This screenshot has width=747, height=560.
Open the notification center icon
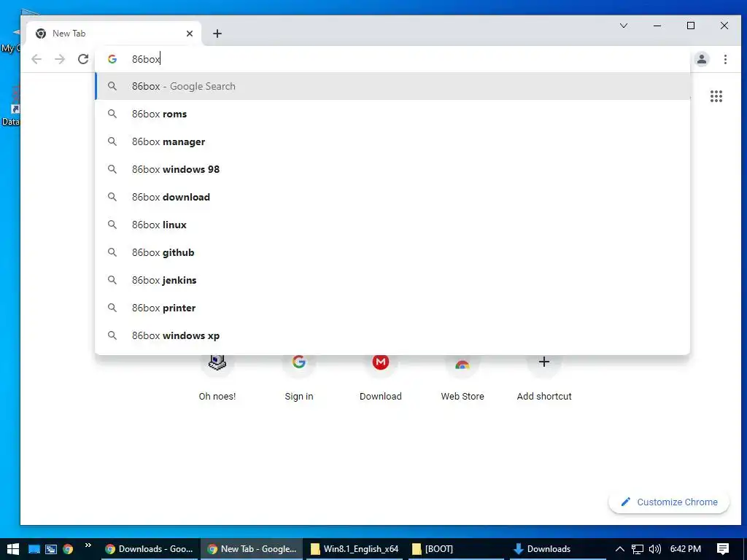coord(723,549)
